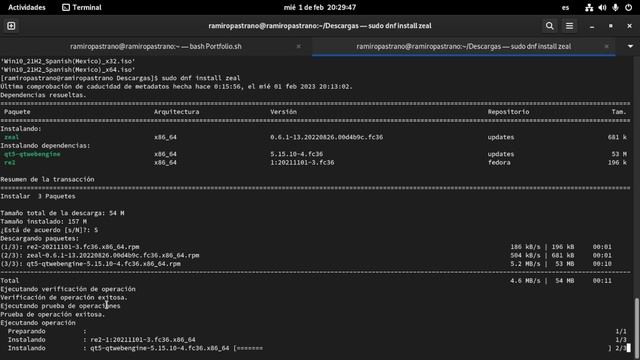The height and width of the screenshot is (360, 640).
Task: Change the es keyboard layout indicator
Action: tap(565, 7)
